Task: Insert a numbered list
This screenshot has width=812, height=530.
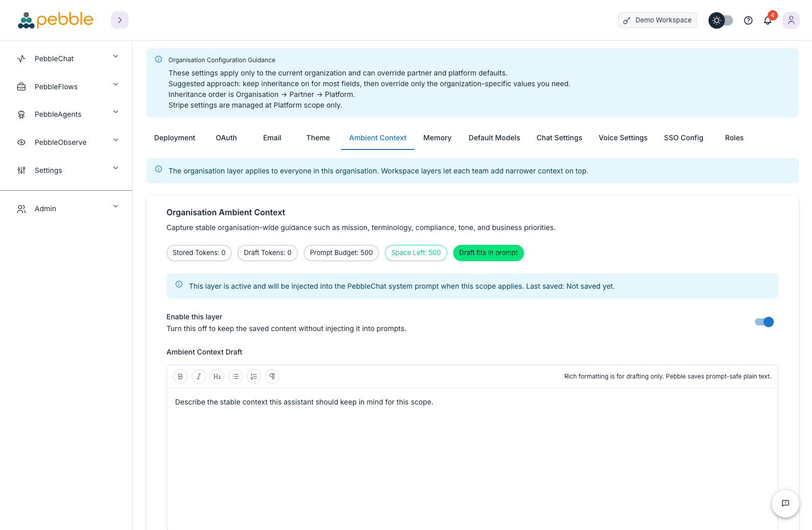Action: point(254,376)
